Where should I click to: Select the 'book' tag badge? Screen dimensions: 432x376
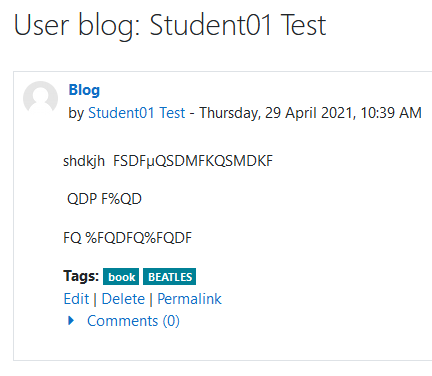(x=121, y=277)
